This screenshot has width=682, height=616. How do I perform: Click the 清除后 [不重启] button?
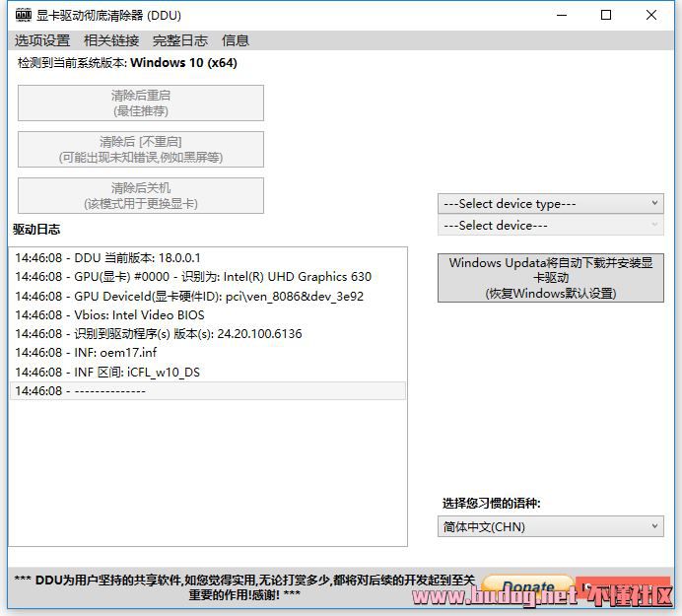click(141, 149)
